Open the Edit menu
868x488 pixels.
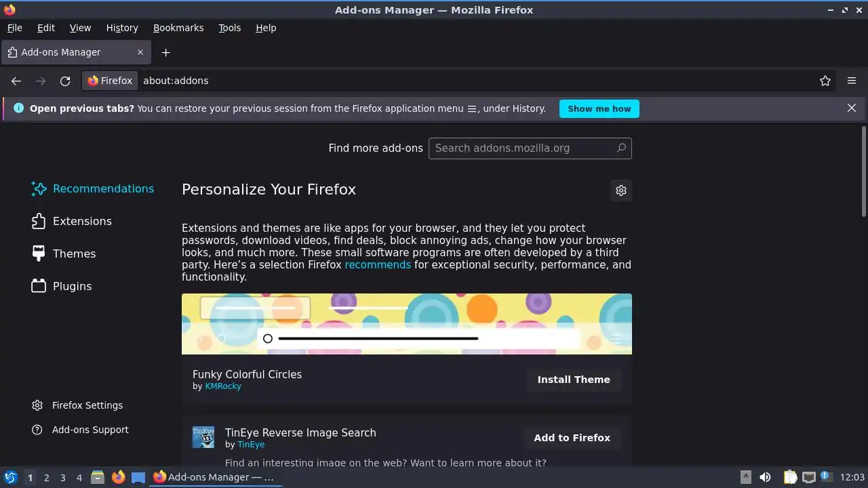point(46,28)
